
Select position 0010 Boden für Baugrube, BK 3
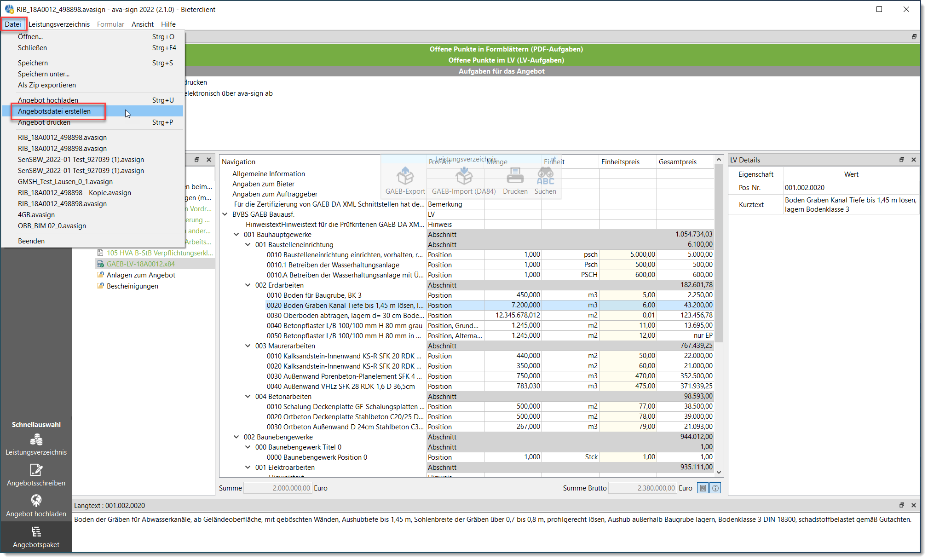(x=314, y=295)
